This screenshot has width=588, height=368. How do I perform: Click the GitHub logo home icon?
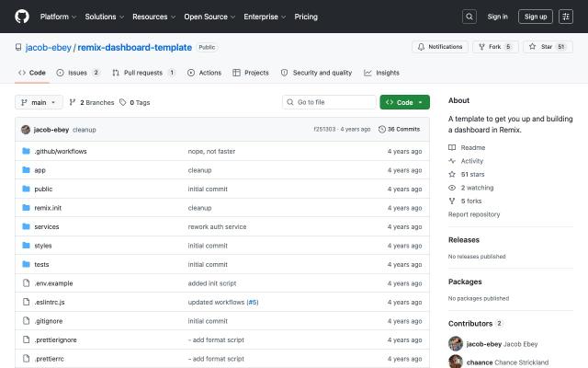pyautogui.click(x=22, y=17)
